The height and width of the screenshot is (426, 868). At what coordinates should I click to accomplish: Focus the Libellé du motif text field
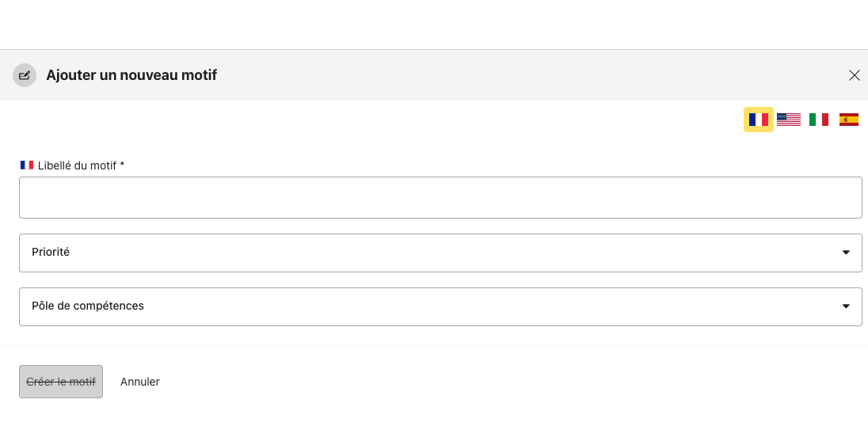click(x=440, y=197)
